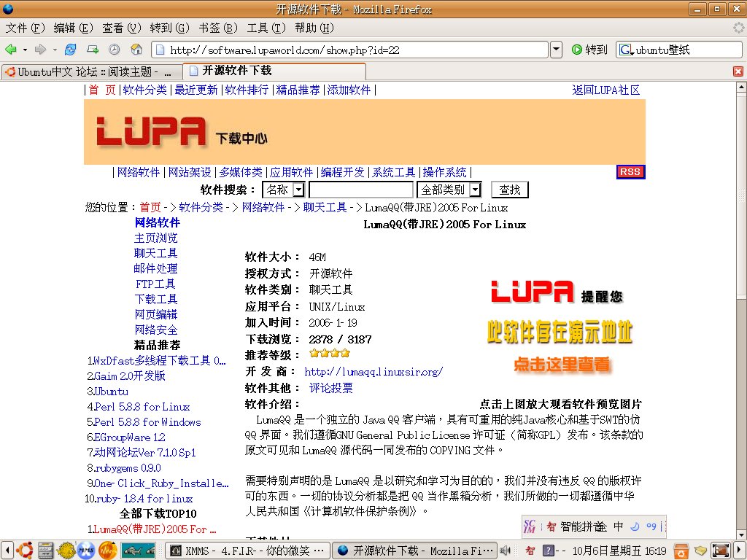Open the 编辑 (E) menu

pos(73,28)
